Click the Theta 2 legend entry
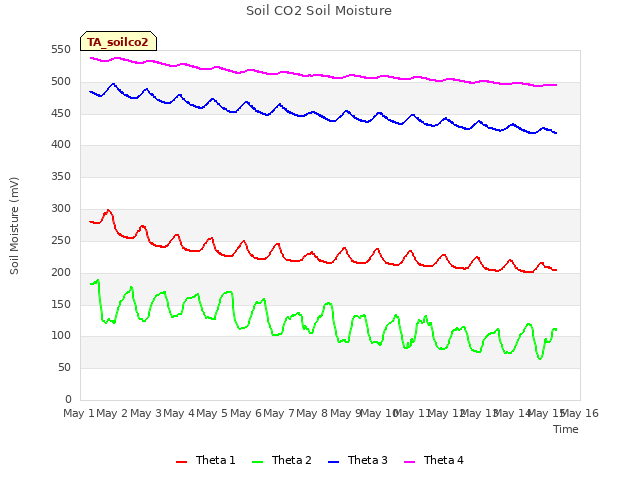This screenshot has height=480, width=640. 282,460
